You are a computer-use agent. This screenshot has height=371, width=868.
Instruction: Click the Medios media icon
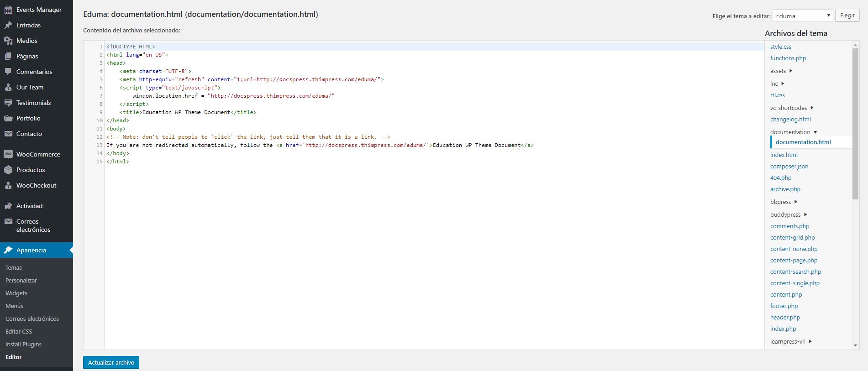tap(8, 41)
